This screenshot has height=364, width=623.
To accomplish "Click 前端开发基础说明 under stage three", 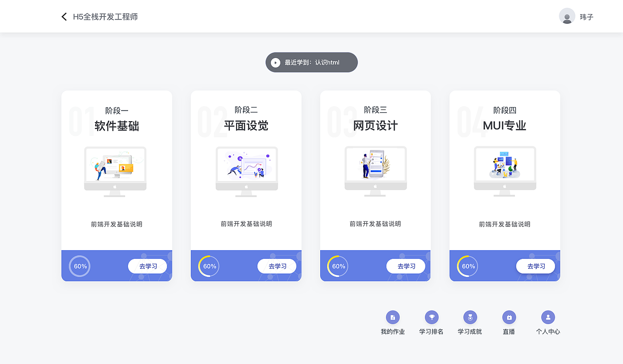I will tap(375, 224).
